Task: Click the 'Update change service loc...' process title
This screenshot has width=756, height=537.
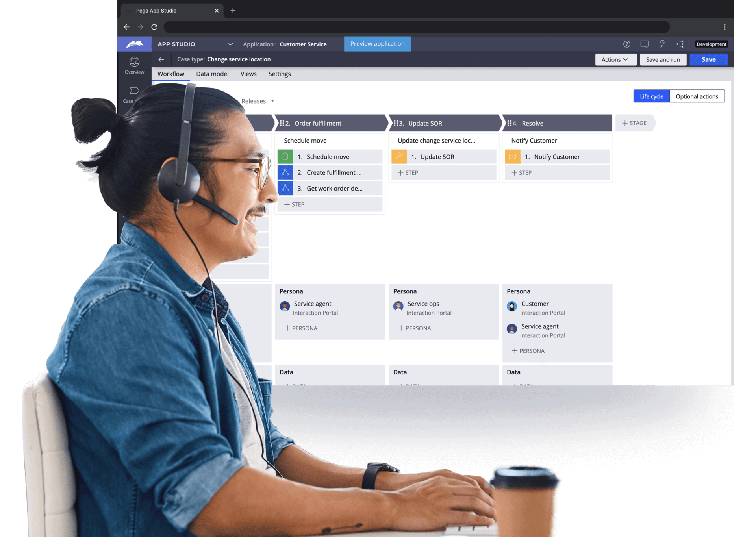Action: pyautogui.click(x=436, y=141)
